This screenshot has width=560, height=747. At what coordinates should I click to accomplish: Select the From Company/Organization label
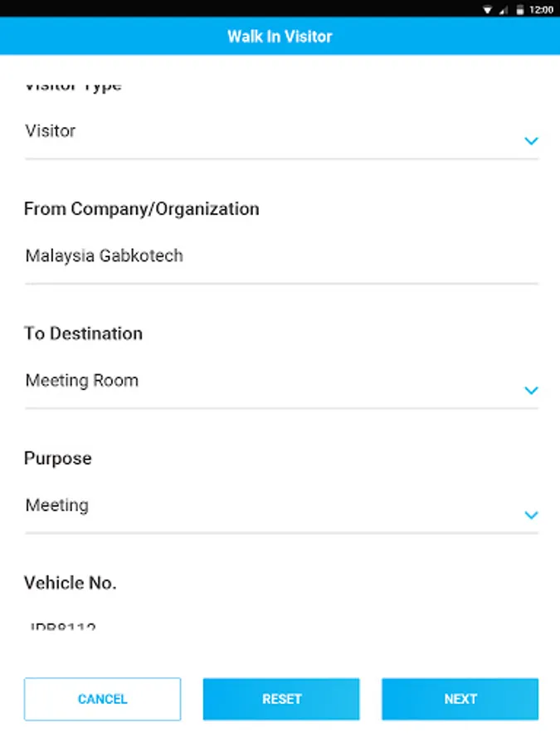coord(141,209)
